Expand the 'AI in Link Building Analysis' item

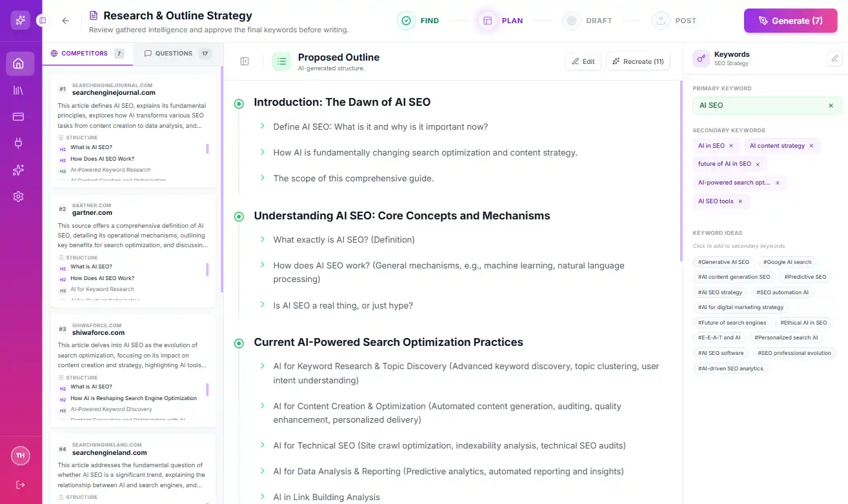pos(262,497)
